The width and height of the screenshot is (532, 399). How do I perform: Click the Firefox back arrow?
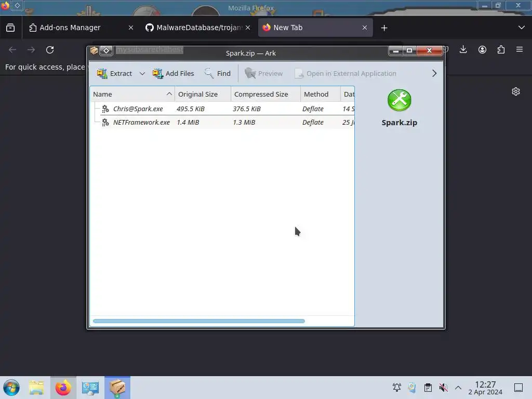click(12, 50)
